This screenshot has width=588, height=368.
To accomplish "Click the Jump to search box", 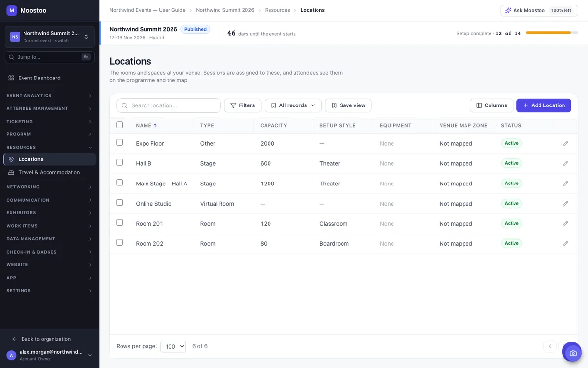I will coord(49,57).
